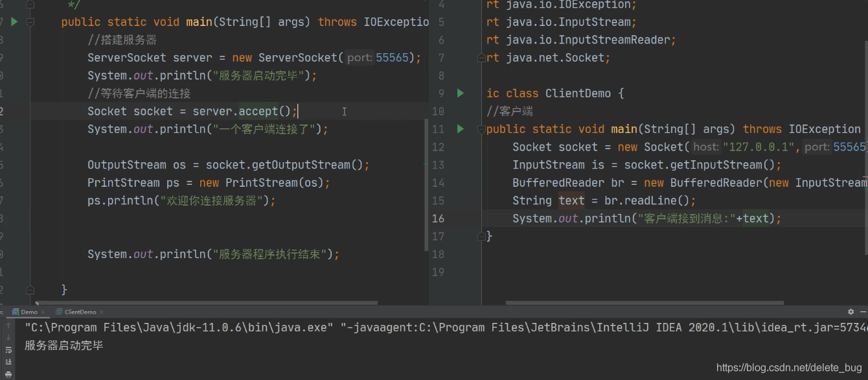Click fold end marker at ClientDemo closing brace
This screenshot has width=868, height=380.
coord(481,236)
